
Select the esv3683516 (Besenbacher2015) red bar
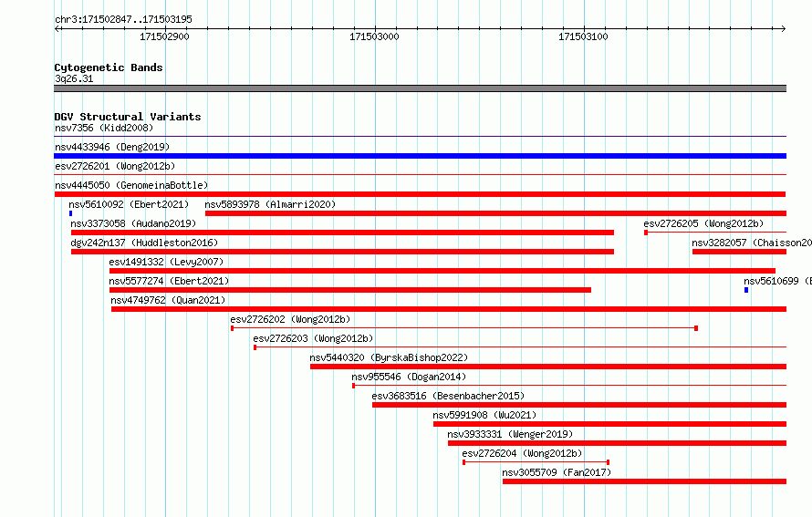pos(579,405)
